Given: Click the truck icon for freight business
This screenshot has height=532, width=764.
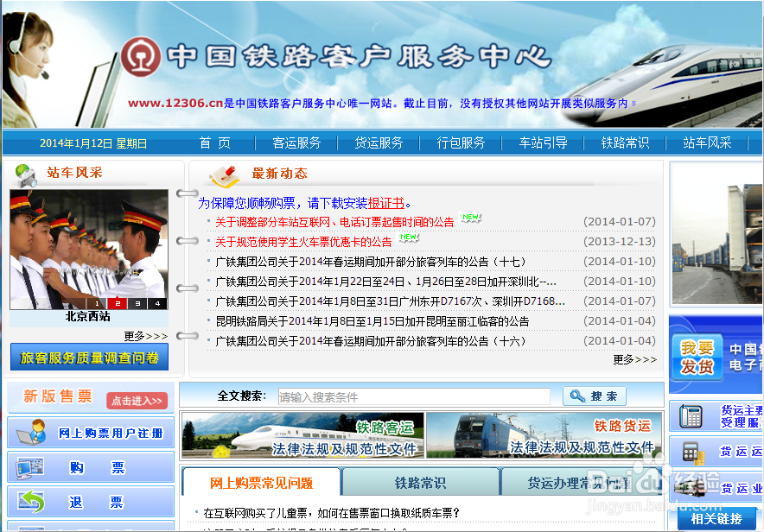Looking at the screenshot, I should pyautogui.click(x=689, y=487).
